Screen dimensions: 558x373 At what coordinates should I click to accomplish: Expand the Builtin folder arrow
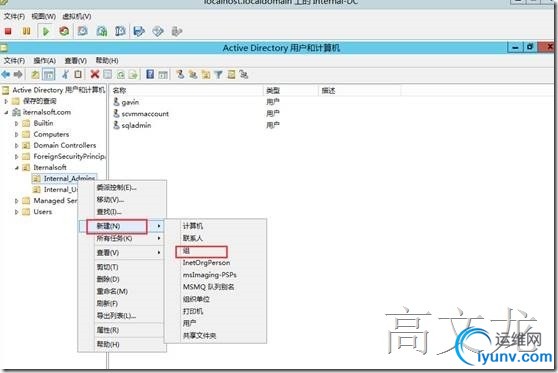coord(16,124)
